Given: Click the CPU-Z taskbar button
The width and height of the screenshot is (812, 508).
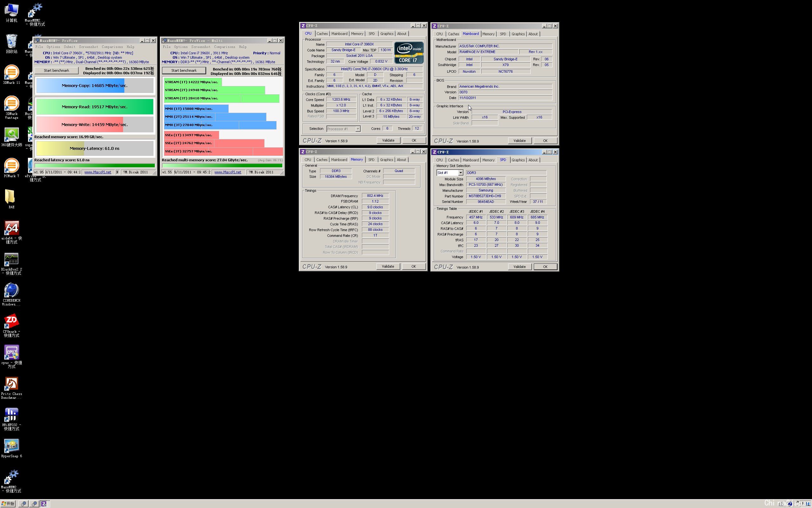Looking at the screenshot, I should (x=44, y=504).
